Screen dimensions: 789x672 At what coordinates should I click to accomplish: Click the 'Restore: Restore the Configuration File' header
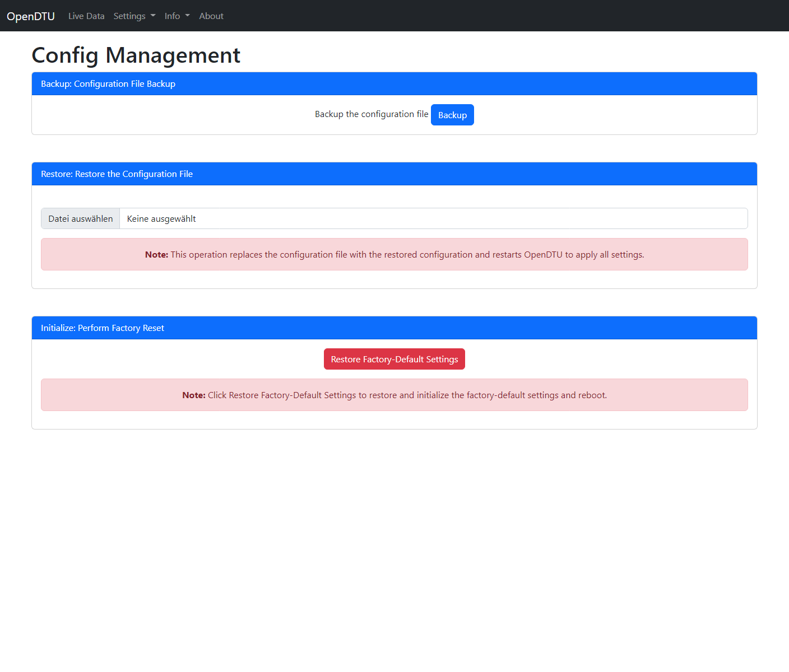point(117,174)
